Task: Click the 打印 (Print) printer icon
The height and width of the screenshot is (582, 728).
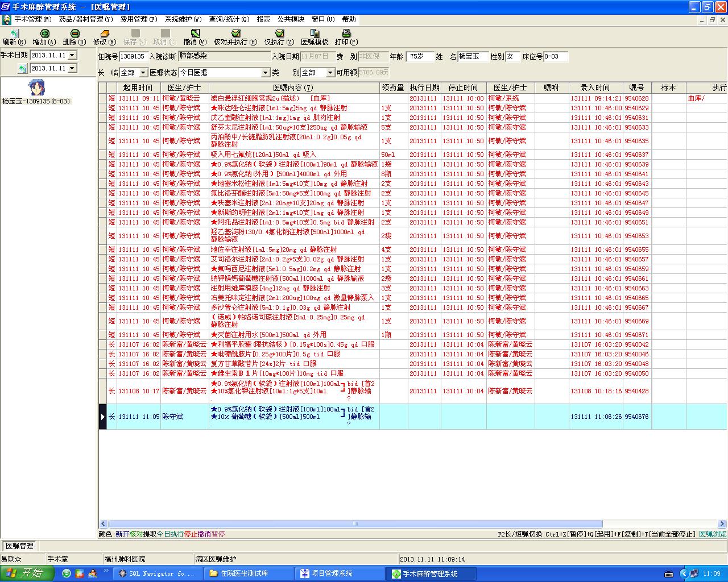Action: pos(346,34)
